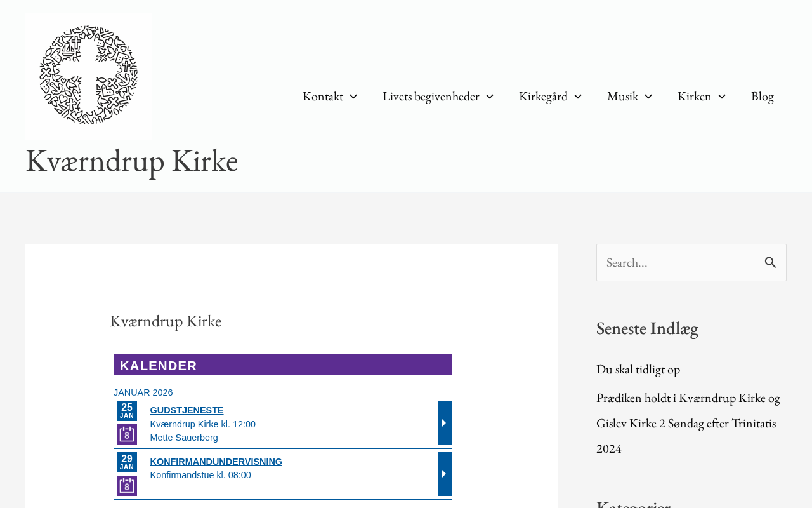
Task: Open Gudstjeneste event details arrow
Action: [x=444, y=423]
